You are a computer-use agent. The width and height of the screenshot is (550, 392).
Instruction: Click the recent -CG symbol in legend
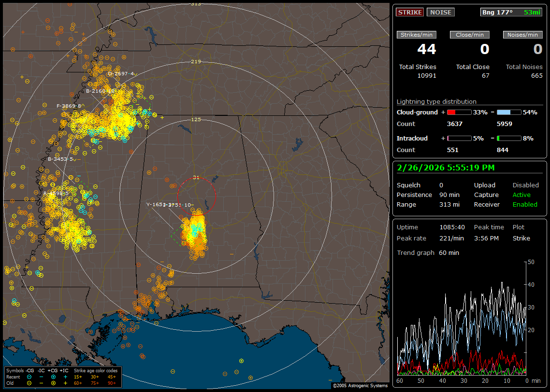(x=29, y=377)
